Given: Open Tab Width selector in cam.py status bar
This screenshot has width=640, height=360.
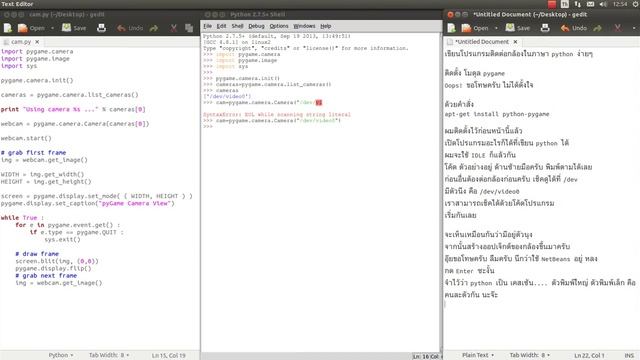Looking at the screenshot, I should [109, 355].
